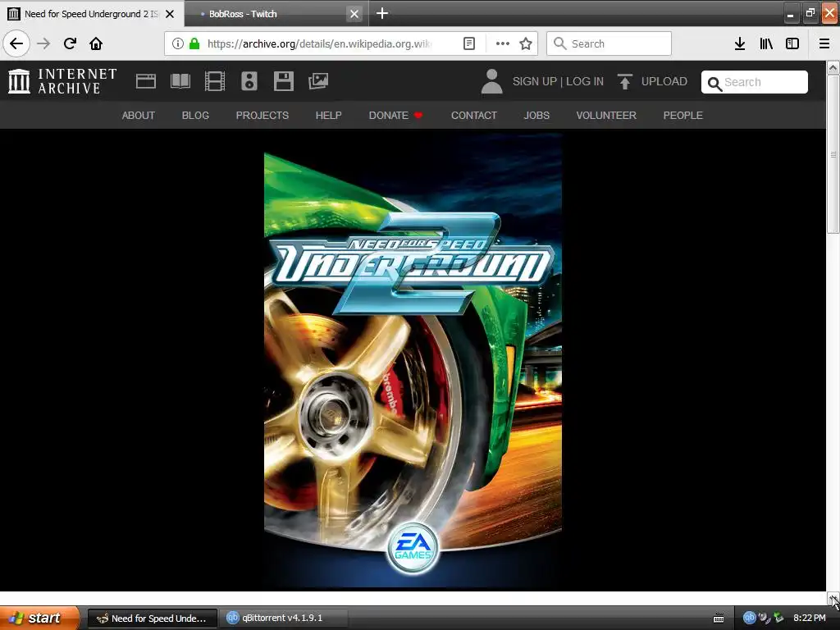Open the ABOUT menu item
The width and height of the screenshot is (840, 630).
click(138, 115)
